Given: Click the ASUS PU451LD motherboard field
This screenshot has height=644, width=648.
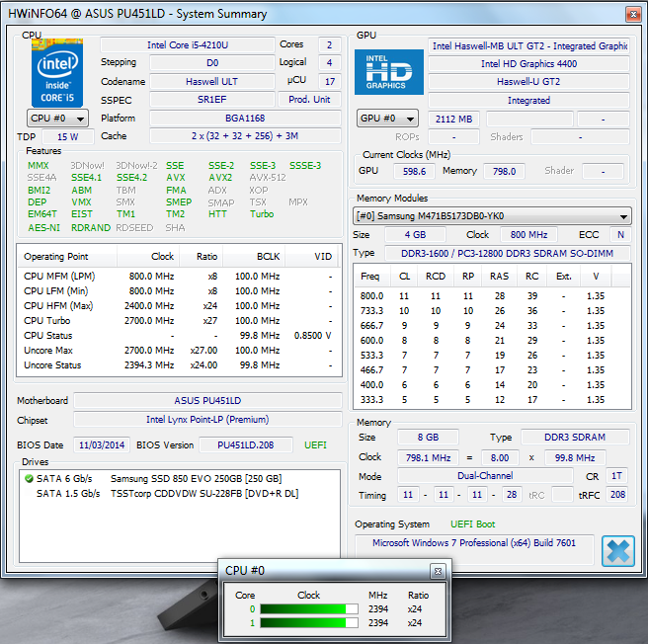Looking at the screenshot, I should coord(207,401).
